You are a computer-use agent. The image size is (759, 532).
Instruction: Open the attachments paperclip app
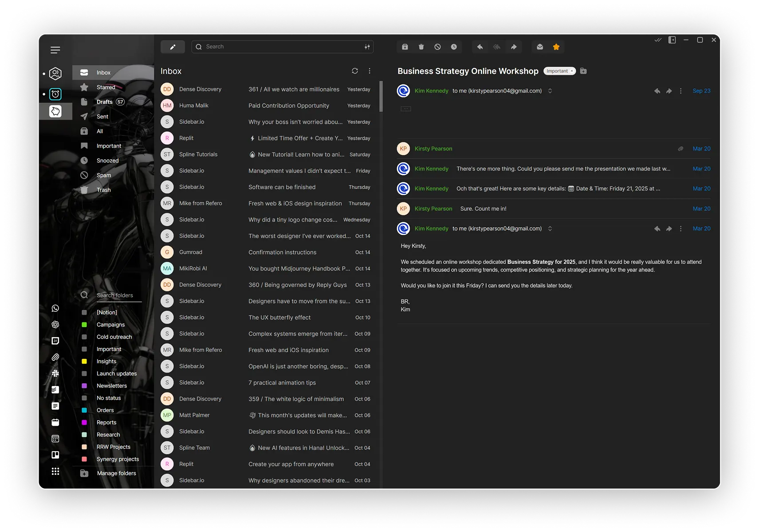pos(55,357)
